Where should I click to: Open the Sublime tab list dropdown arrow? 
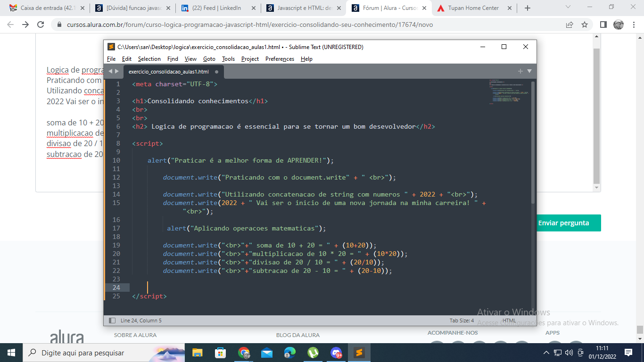[529, 71]
